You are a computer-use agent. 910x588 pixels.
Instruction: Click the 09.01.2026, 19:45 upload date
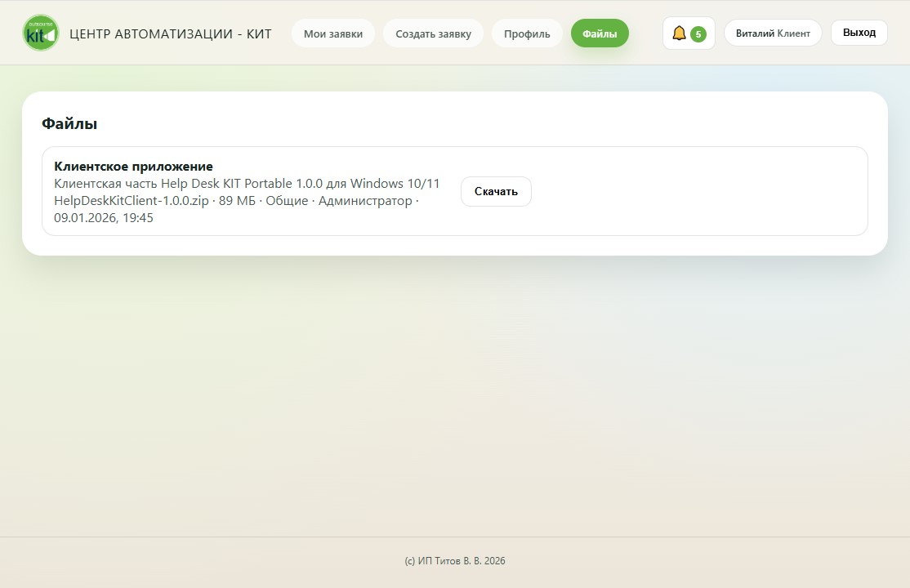(104, 218)
